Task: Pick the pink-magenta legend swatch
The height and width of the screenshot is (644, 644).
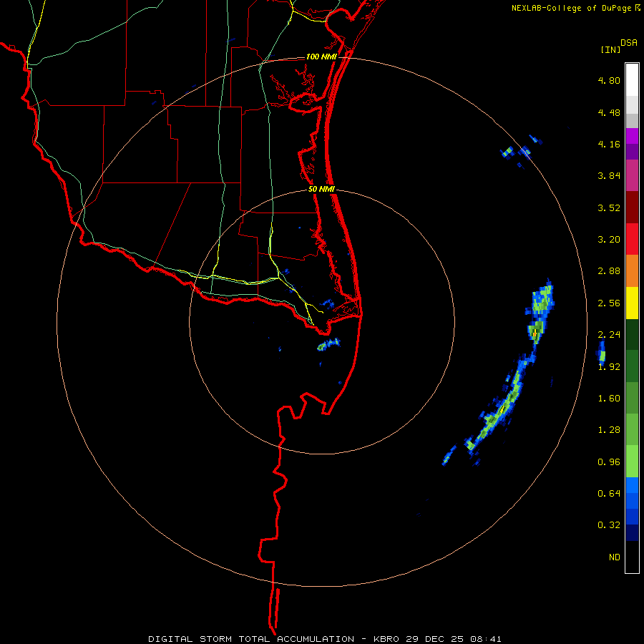Action: (x=632, y=175)
